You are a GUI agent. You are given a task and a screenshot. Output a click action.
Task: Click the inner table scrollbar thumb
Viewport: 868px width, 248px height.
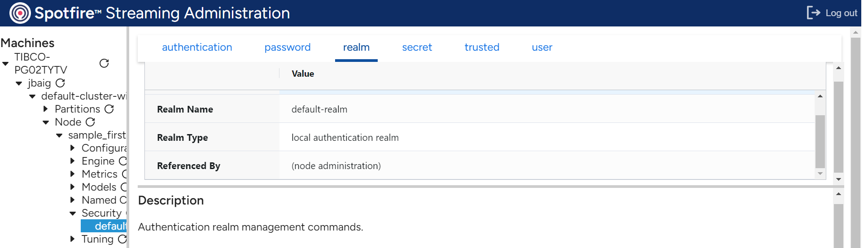(820, 141)
